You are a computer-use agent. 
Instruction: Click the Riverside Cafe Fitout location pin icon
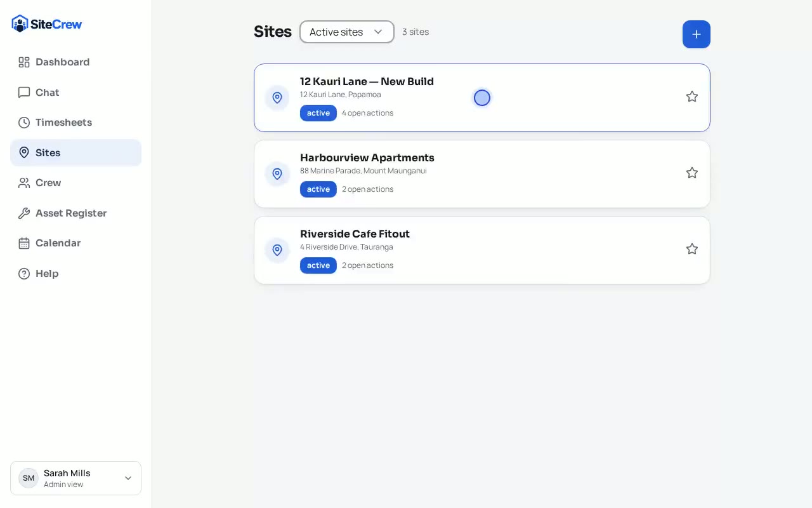(277, 250)
